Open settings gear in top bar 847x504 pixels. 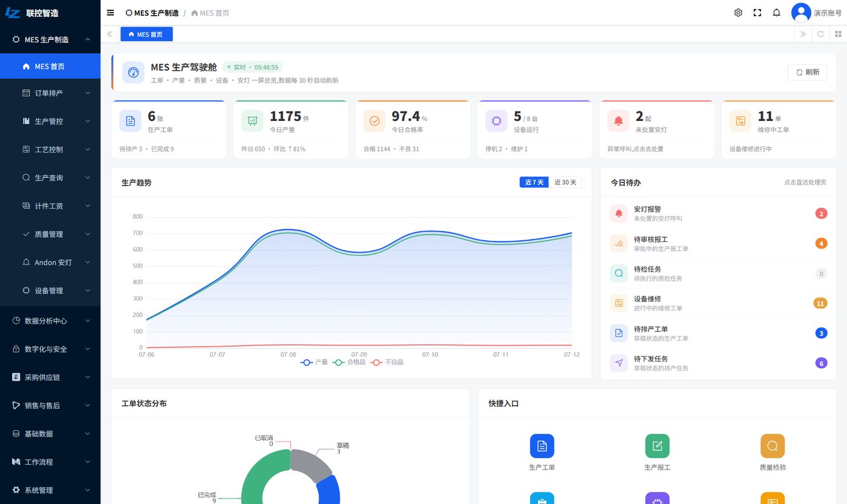click(x=738, y=13)
